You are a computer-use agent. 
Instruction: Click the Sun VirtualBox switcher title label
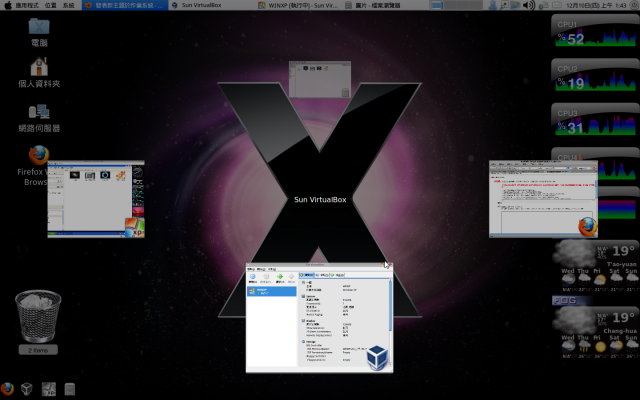[320, 200]
